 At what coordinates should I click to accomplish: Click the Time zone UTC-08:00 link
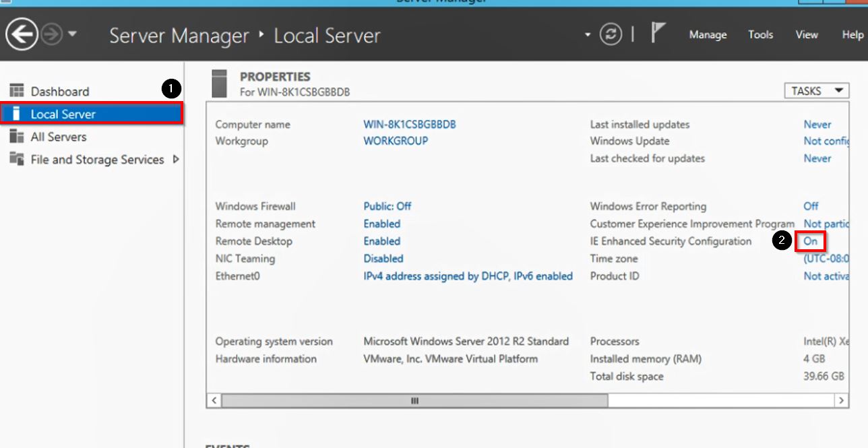tap(826, 259)
